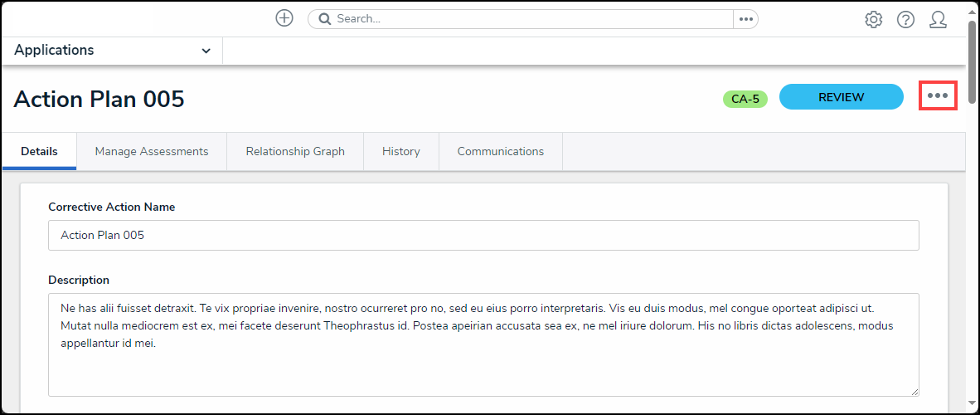The height and width of the screenshot is (415, 980).
Task: Click the magnifier search icon
Action: [325, 19]
